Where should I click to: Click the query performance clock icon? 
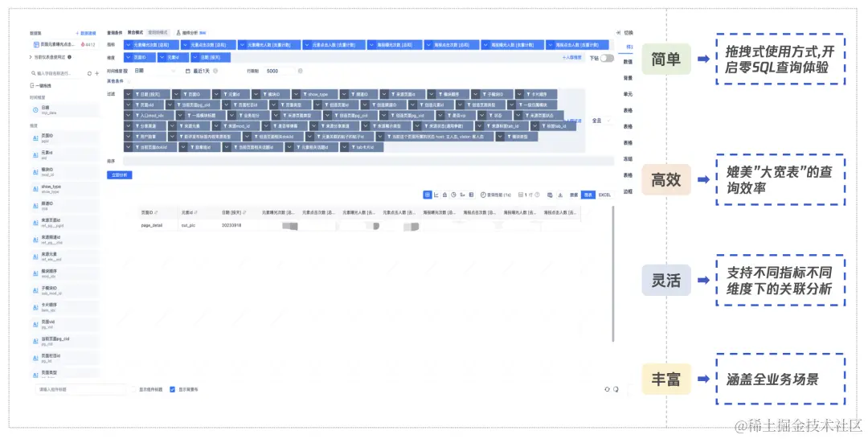[483, 195]
